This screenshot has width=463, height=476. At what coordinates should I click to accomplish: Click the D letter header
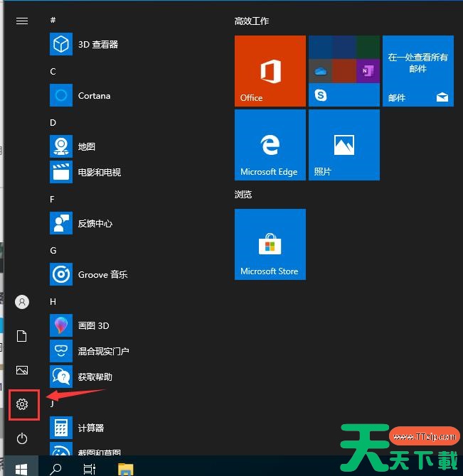53,122
